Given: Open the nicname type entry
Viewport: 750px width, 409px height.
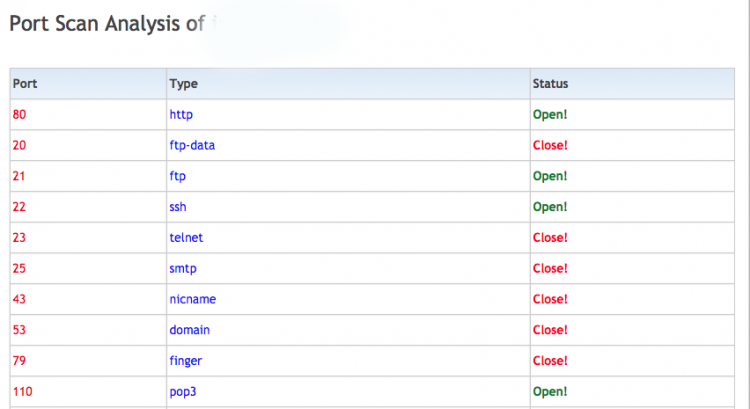Looking at the screenshot, I should tap(192, 299).
